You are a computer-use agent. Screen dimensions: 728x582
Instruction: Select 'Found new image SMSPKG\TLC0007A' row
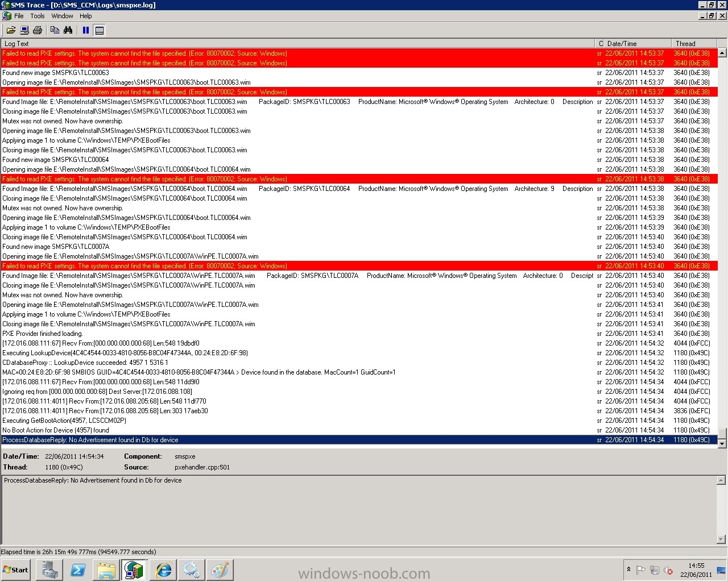tap(359, 247)
